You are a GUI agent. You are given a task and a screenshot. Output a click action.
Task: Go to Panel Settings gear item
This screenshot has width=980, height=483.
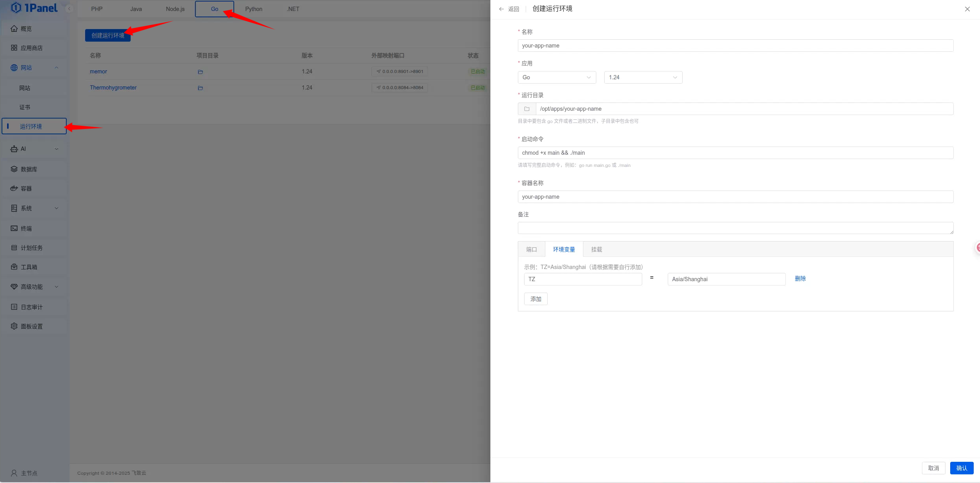(31, 326)
